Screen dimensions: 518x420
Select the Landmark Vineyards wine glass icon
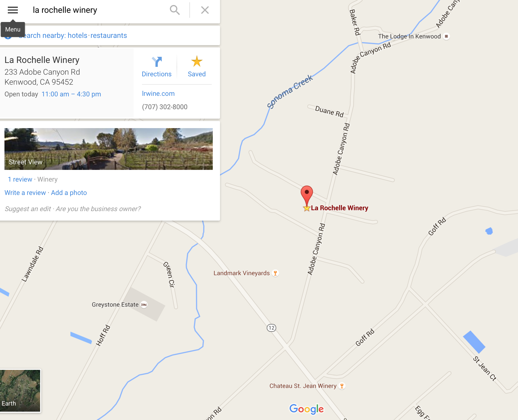pos(275,273)
